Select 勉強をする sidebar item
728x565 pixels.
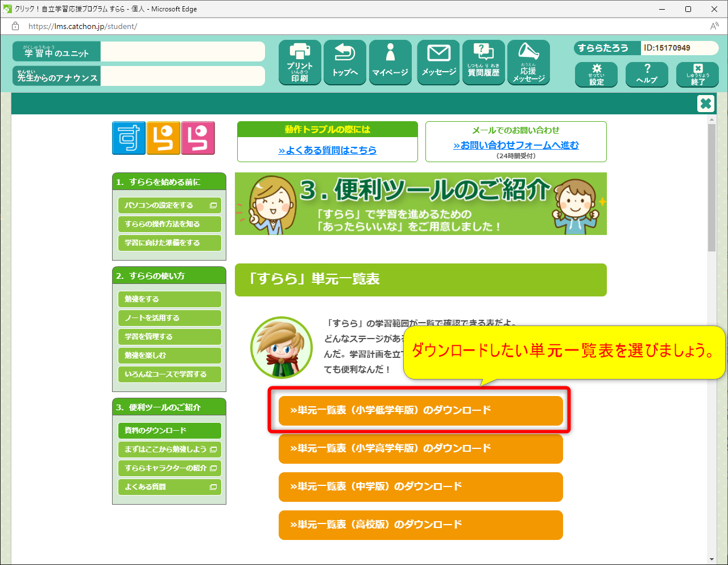169,299
